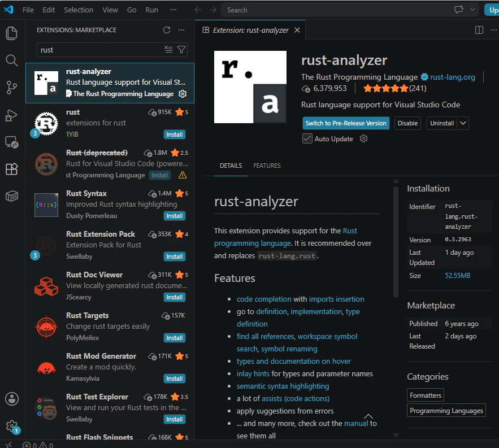Image resolution: width=499 pixels, height=448 pixels.
Task: Split the editor to the right
Action: point(479,30)
